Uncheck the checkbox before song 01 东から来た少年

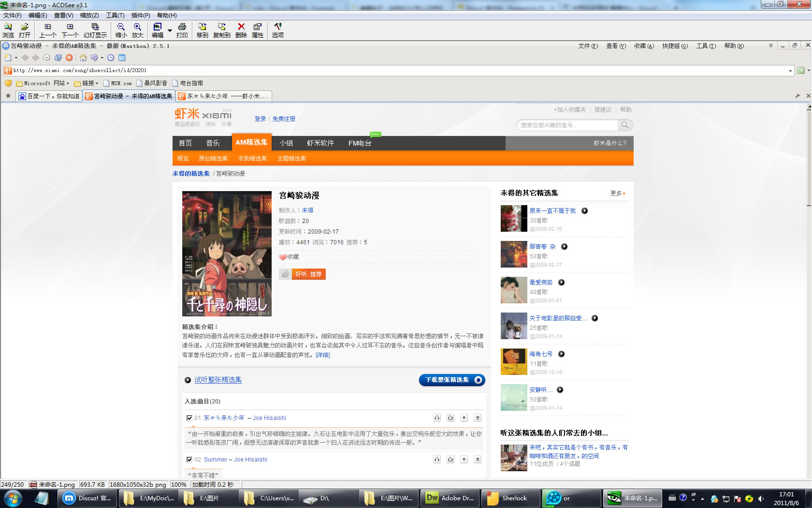click(x=189, y=418)
